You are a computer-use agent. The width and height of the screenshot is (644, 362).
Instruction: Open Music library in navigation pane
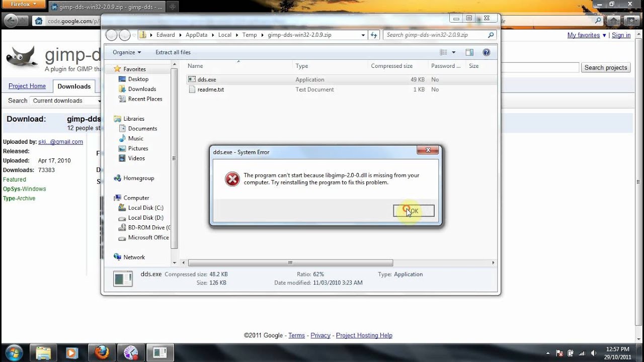pyautogui.click(x=135, y=138)
